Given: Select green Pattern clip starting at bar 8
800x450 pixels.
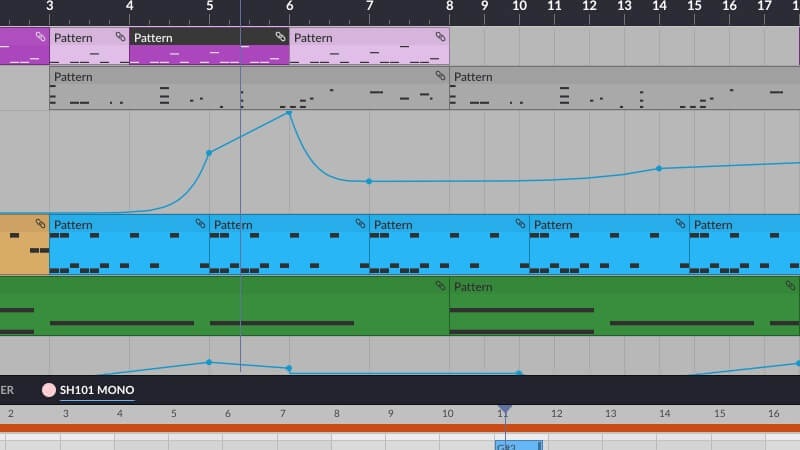Looking at the screenshot, I should (x=624, y=306).
